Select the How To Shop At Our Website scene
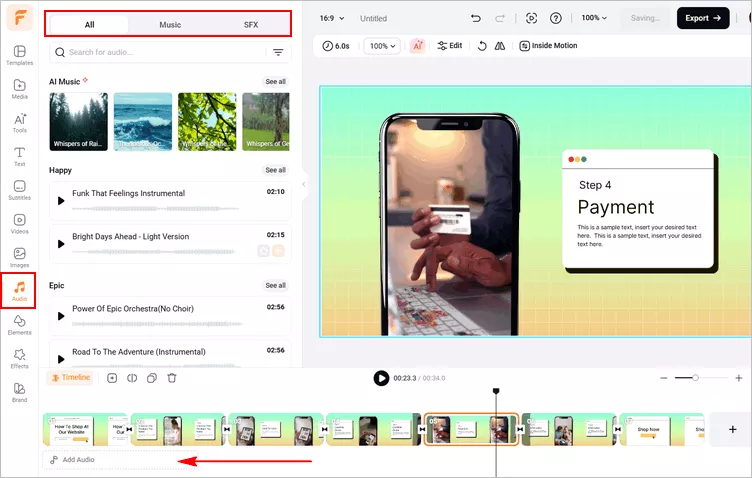Image resolution: width=752 pixels, height=478 pixels. (85, 430)
